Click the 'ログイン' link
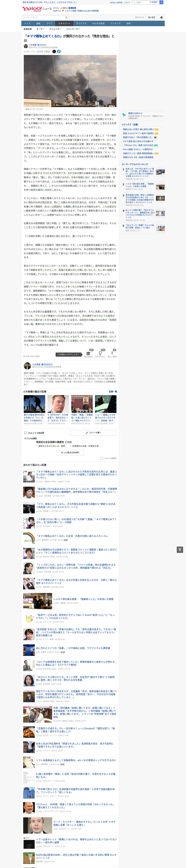The width and height of the screenshot is (186, 868). click(x=57, y=11)
